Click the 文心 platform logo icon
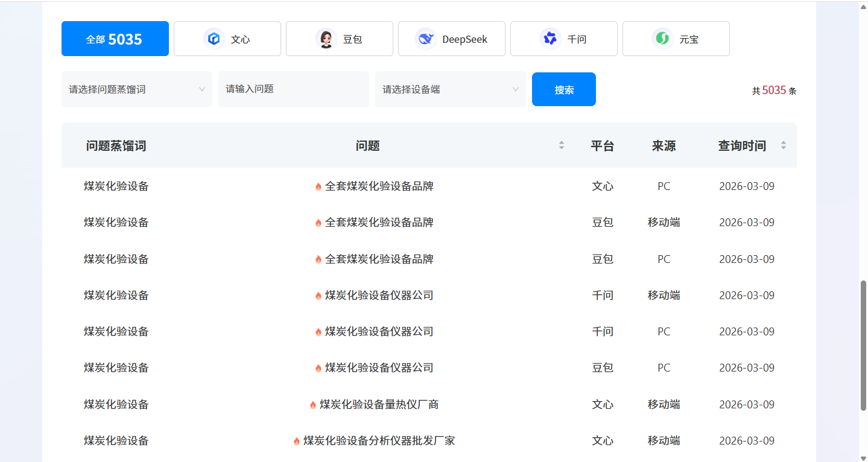868x462 pixels. pyautogui.click(x=214, y=39)
